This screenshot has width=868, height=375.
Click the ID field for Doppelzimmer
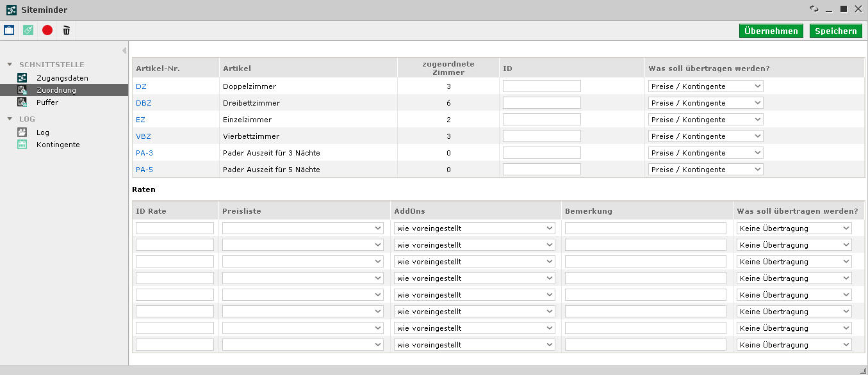pyautogui.click(x=542, y=86)
